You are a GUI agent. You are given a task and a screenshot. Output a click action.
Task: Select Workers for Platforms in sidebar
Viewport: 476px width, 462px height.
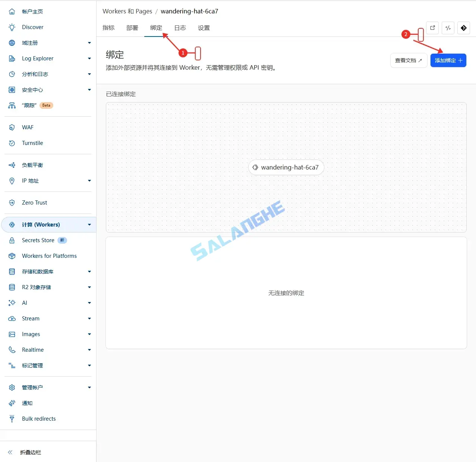click(50, 256)
